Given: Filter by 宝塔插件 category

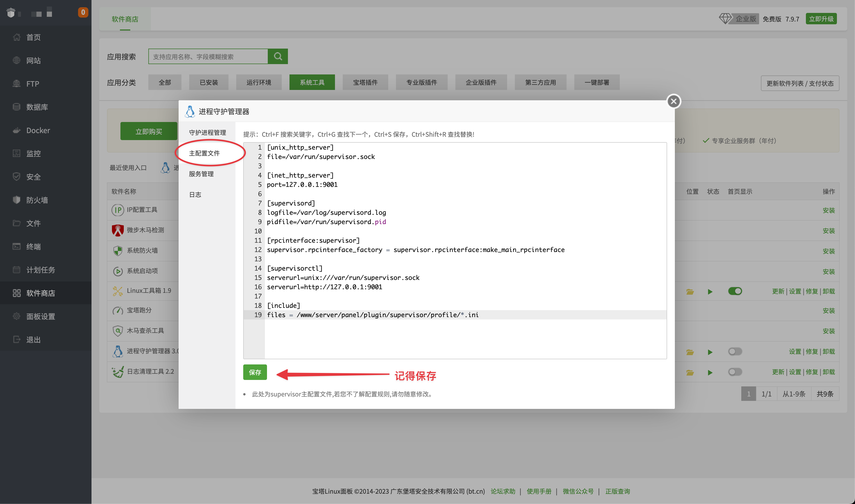Looking at the screenshot, I should (x=365, y=82).
